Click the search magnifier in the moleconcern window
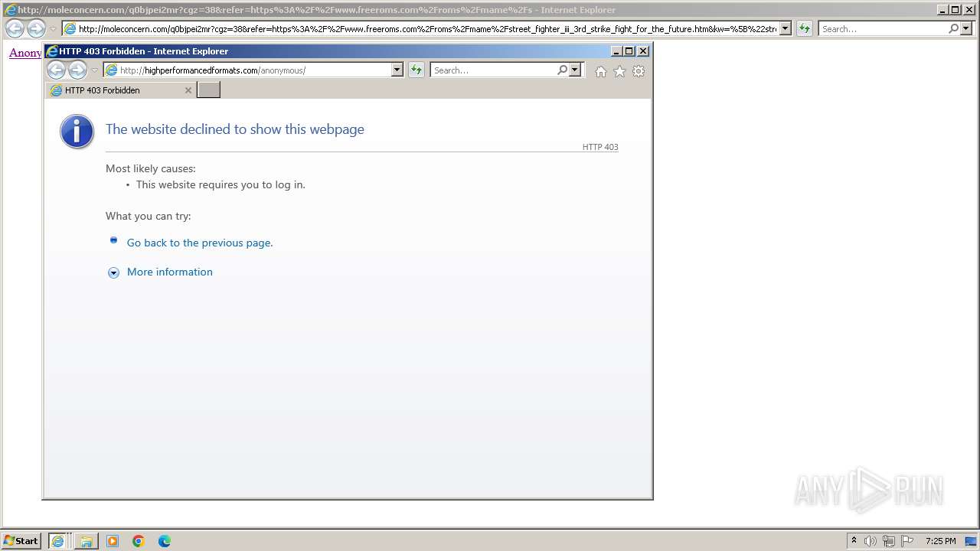The image size is (980, 551). pyautogui.click(x=953, y=29)
